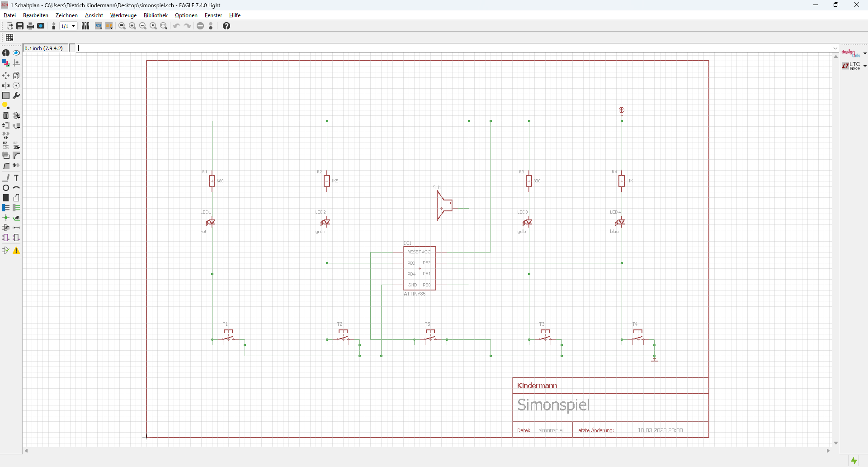Expand the LTC spice dropdown

(x=865, y=66)
